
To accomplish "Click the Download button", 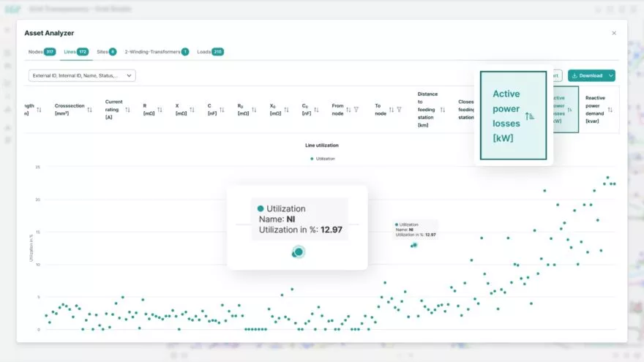I will pos(587,75).
